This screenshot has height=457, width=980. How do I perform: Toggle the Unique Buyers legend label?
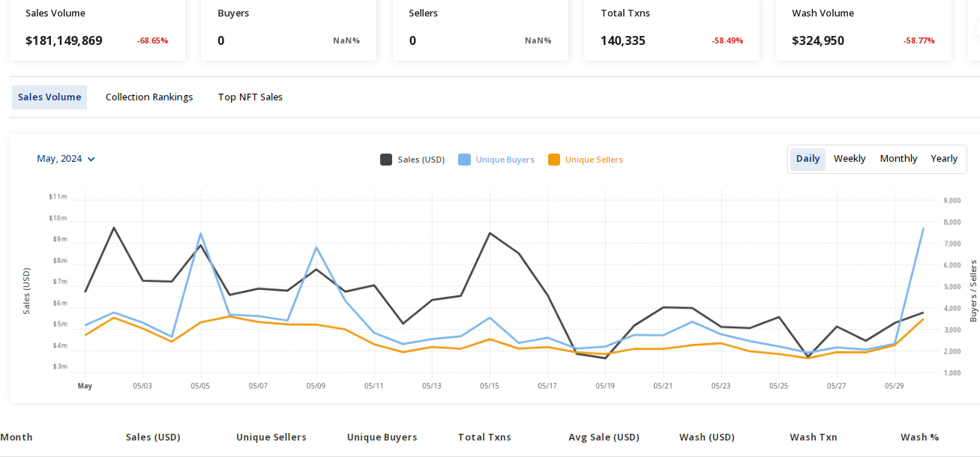505,160
